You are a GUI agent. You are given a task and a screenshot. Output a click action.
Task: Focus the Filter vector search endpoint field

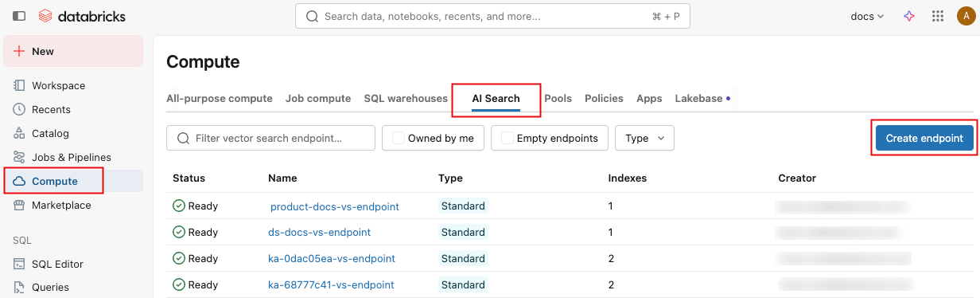270,138
